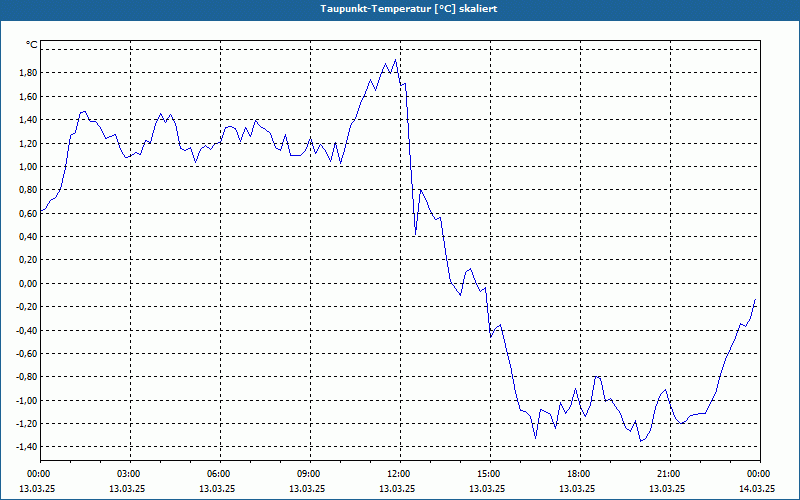The height and width of the screenshot is (500, 800).
Task: Select the -1,20 y-axis label
Action: tap(27, 423)
